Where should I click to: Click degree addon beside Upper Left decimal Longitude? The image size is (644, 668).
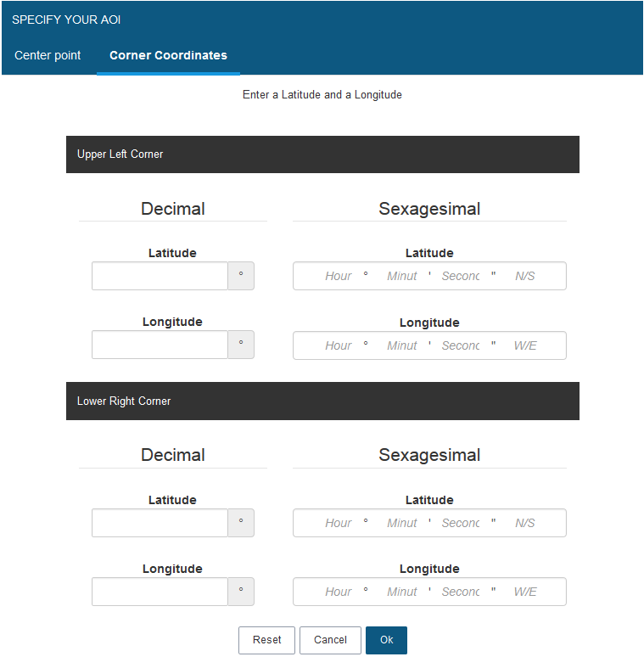pyautogui.click(x=241, y=345)
